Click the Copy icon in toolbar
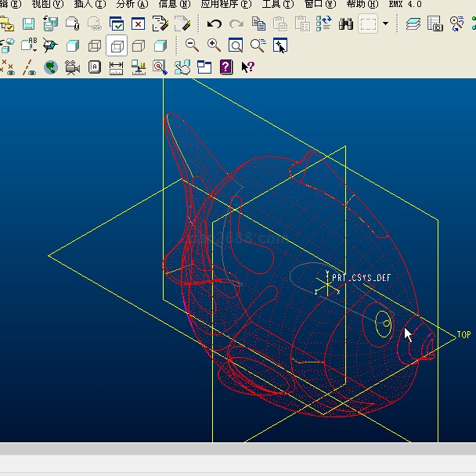Image resolution: width=476 pixels, height=476 pixels. pos(258,24)
